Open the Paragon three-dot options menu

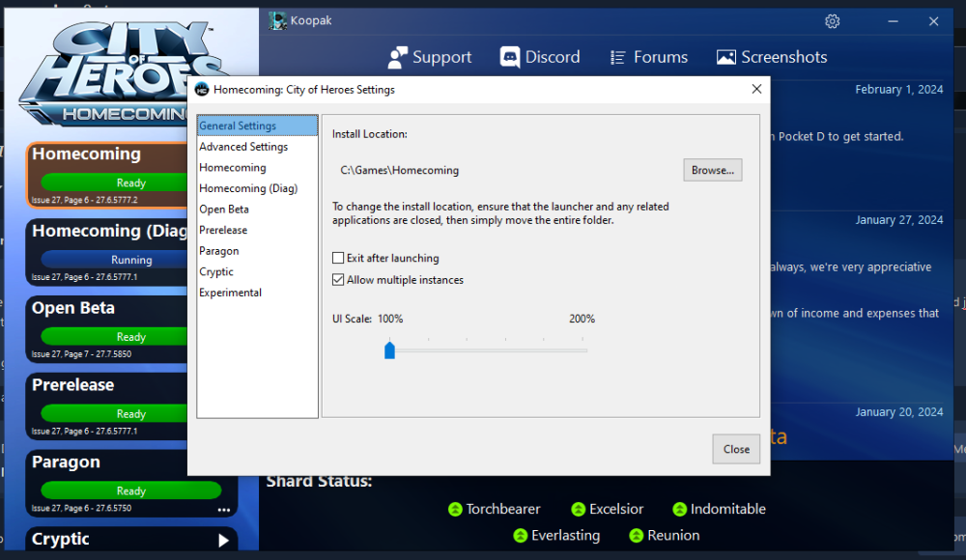[x=224, y=509]
